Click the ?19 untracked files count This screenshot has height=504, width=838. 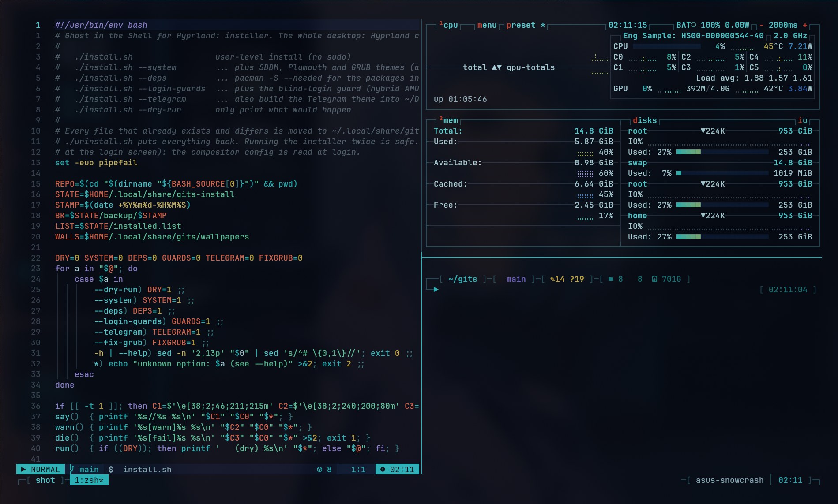577,279
